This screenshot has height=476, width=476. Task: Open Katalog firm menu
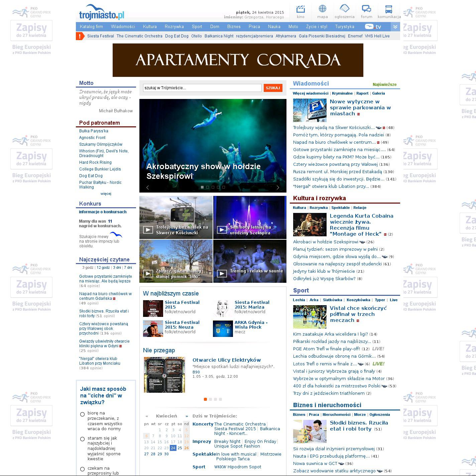coord(91,27)
